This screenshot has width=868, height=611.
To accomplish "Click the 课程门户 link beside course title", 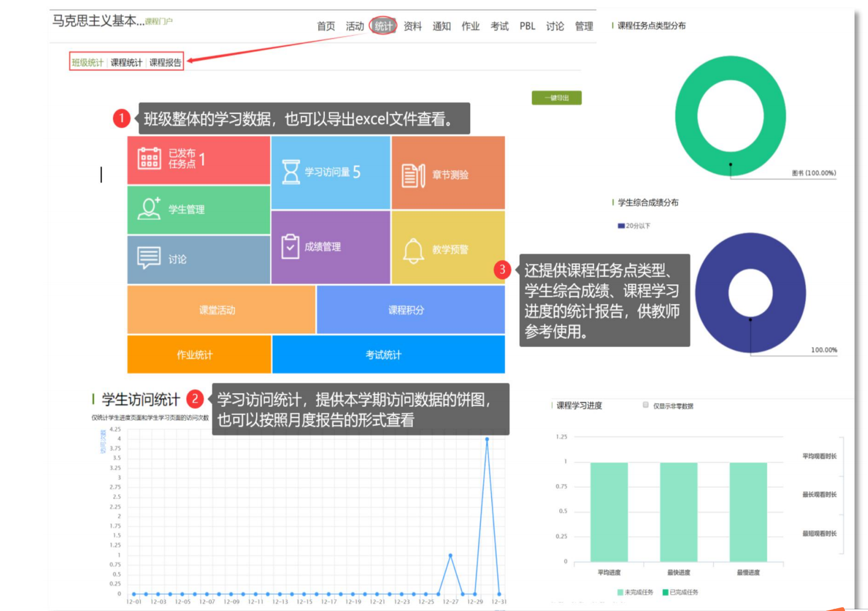I will [159, 22].
